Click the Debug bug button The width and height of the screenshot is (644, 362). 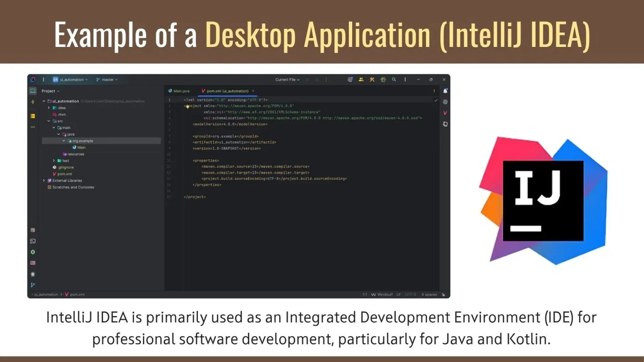(317, 79)
